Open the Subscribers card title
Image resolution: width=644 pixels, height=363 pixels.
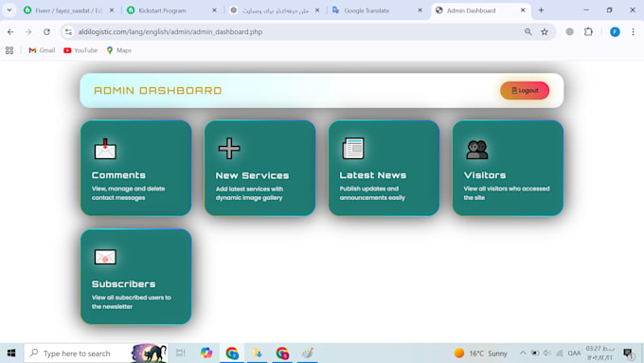coord(124,284)
